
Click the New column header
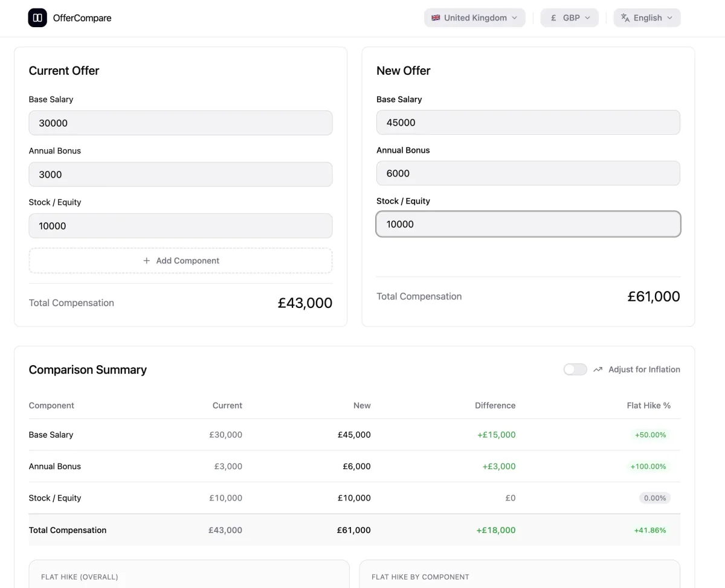(x=362, y=406)
